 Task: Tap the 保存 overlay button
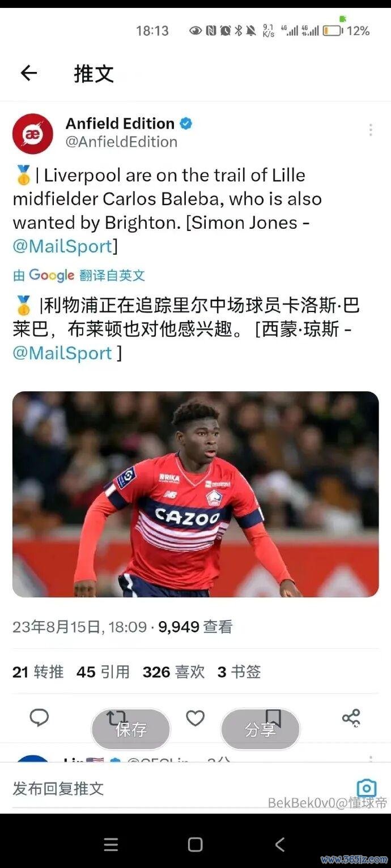pyautogui.click(x=131, y=729)
